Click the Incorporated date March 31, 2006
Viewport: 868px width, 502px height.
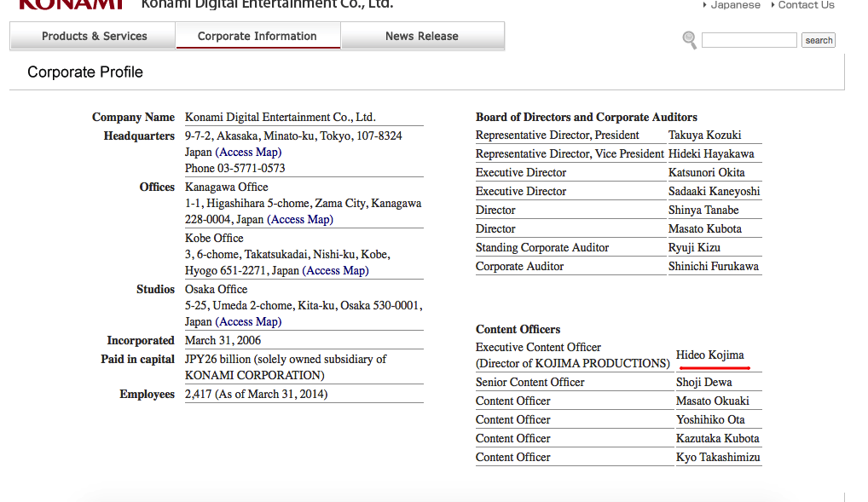(223, 341)
